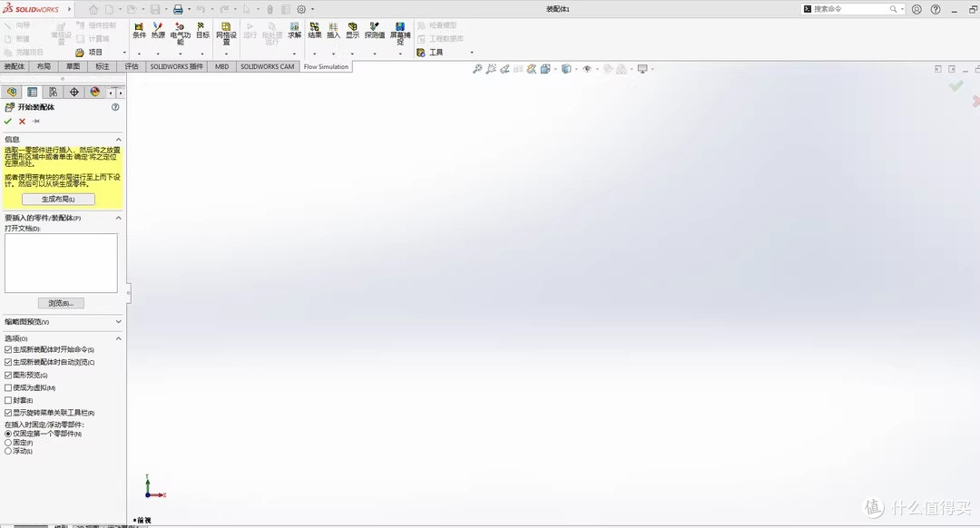Open dropdown arrow next to print icon
The height and width of the screenshot is (528, 980).
[189, 9]
